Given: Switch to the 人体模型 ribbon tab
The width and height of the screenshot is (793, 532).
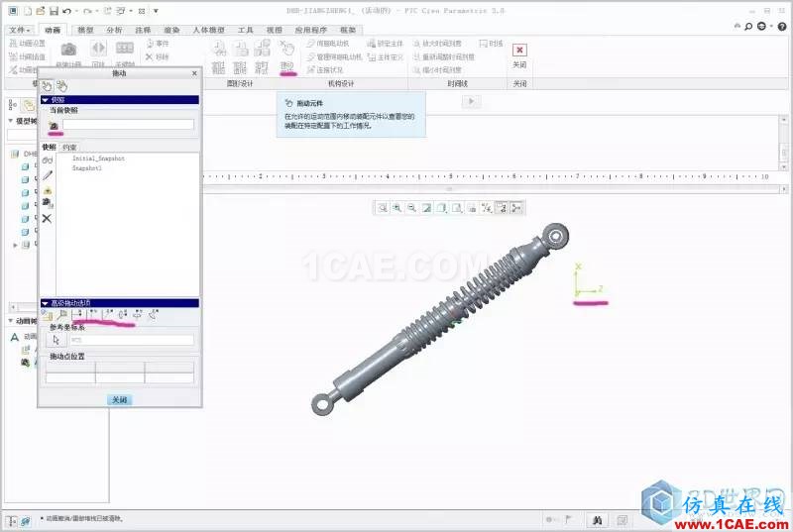Looking at the screenshot, I should coord(209,31).
